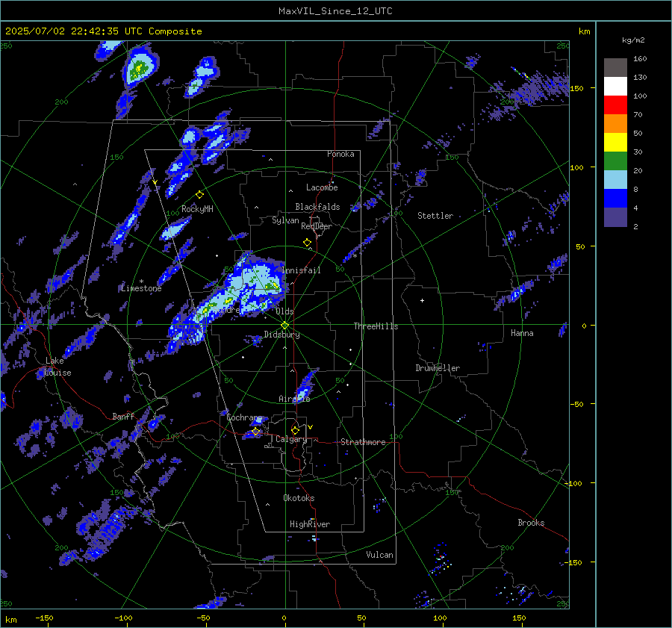
Task: Click the Limestone location label
Action: [x=141, y=288]
